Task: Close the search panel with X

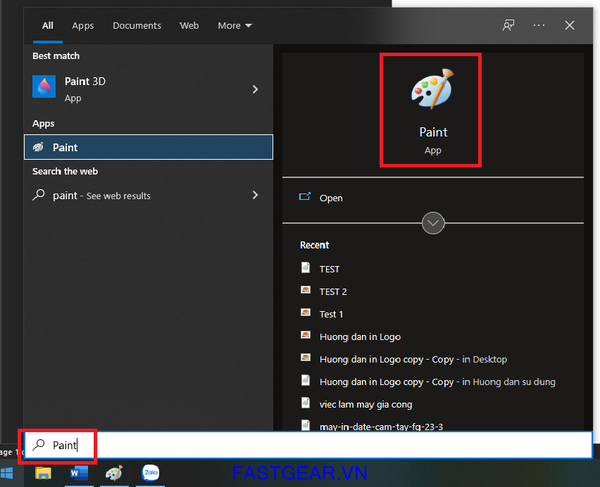Action: (569, 25)
